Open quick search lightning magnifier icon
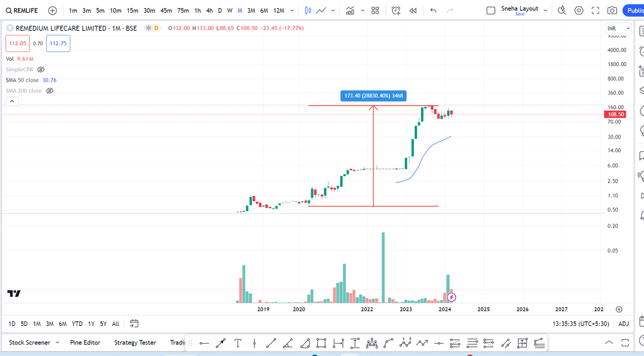The image size is (644, 356). click(562, 11)
